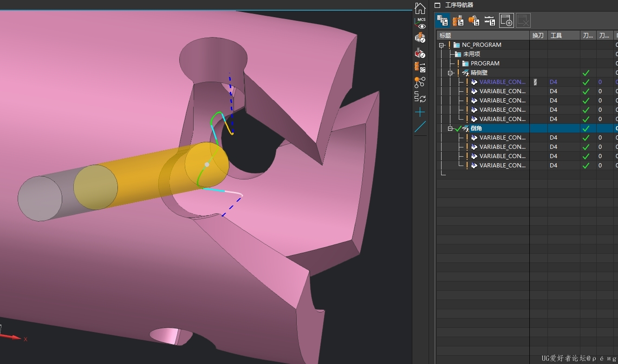
Task: Collapse the 倒角 group node
Action: [450, 128]
